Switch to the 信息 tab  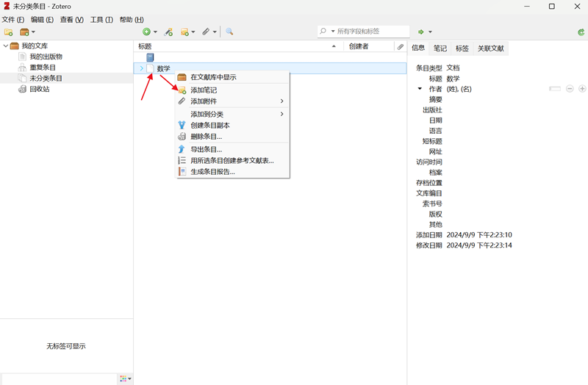[418, 48]
